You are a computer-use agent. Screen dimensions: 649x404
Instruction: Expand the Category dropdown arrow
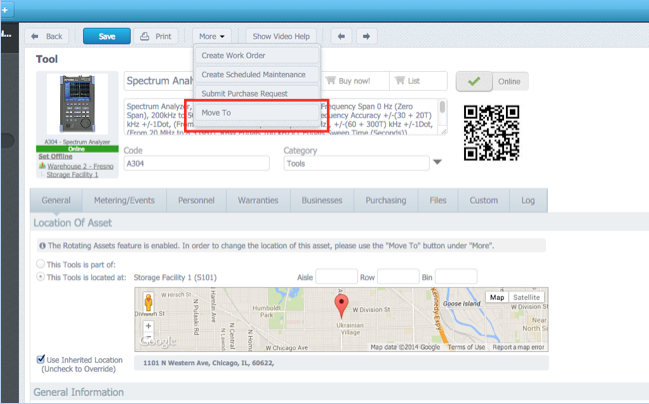[x=437, y=163]
